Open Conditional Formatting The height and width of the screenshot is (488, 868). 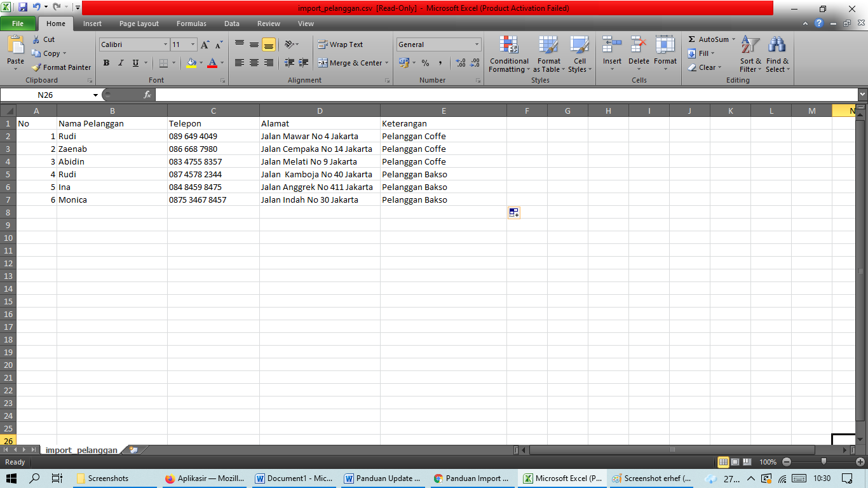click(x=509, y=54)
